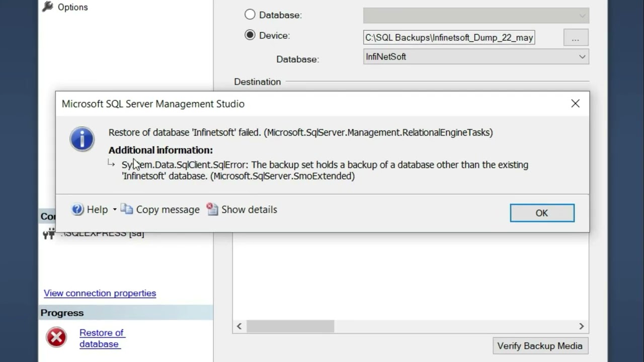Screen dimensions: 644x362
Task: Click the red error icon under Progress
Action: tap(56, 337)
